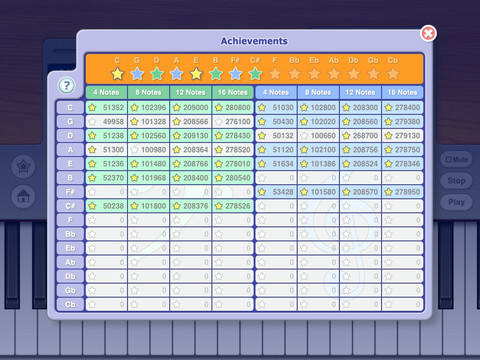Click the star badge icon on left sidebar
Image resolution: width=480 pixels, height=360 pixels.
(x=23, y=166)
